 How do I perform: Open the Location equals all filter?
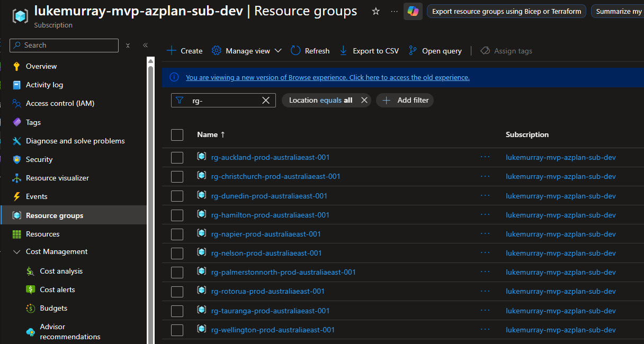click(318, 100)
